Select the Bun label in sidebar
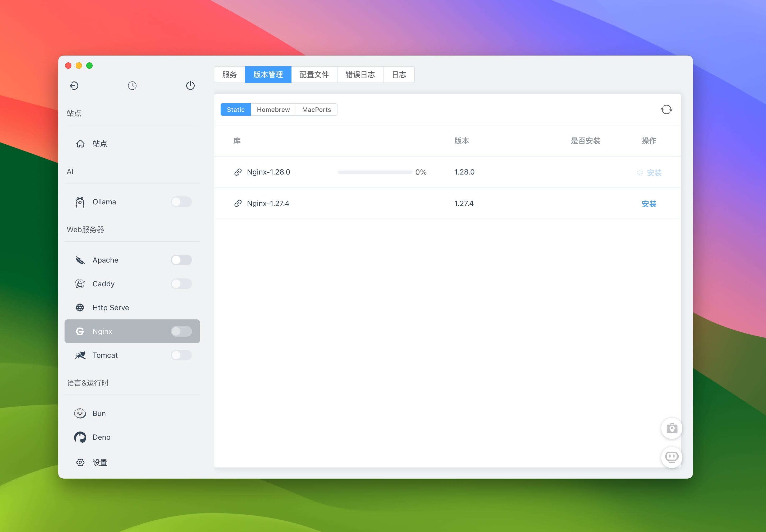This screenshot has height=532, width=766. (x=99, y=413)
